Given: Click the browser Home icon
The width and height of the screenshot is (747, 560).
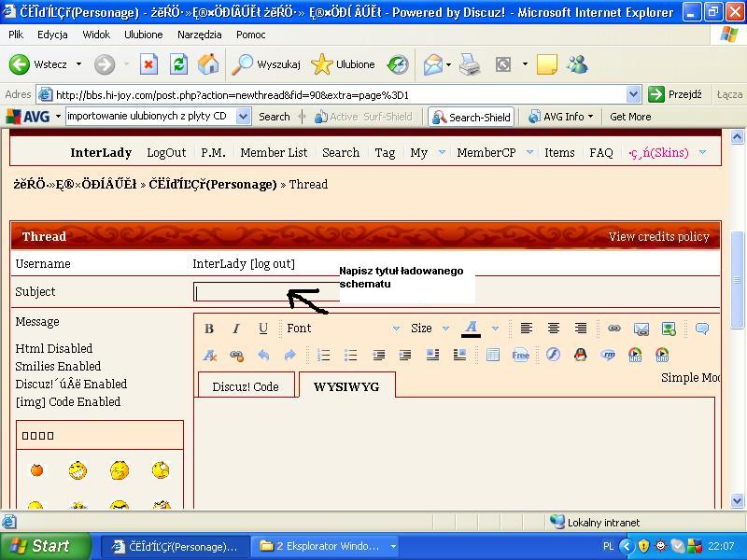Looking at the screenshot, I should pyautogui.click(x=208, y=64).
